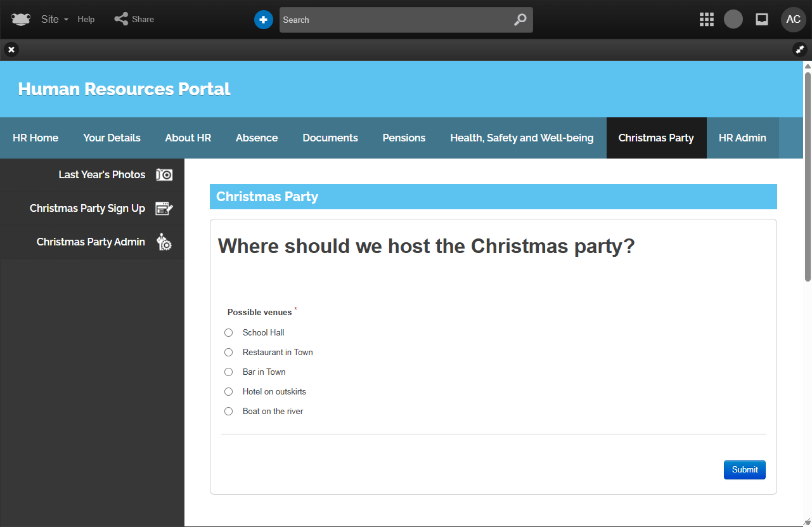Open the AC user profile menu
Viewport: 812px width, 527px height.
tap(793, 20)
